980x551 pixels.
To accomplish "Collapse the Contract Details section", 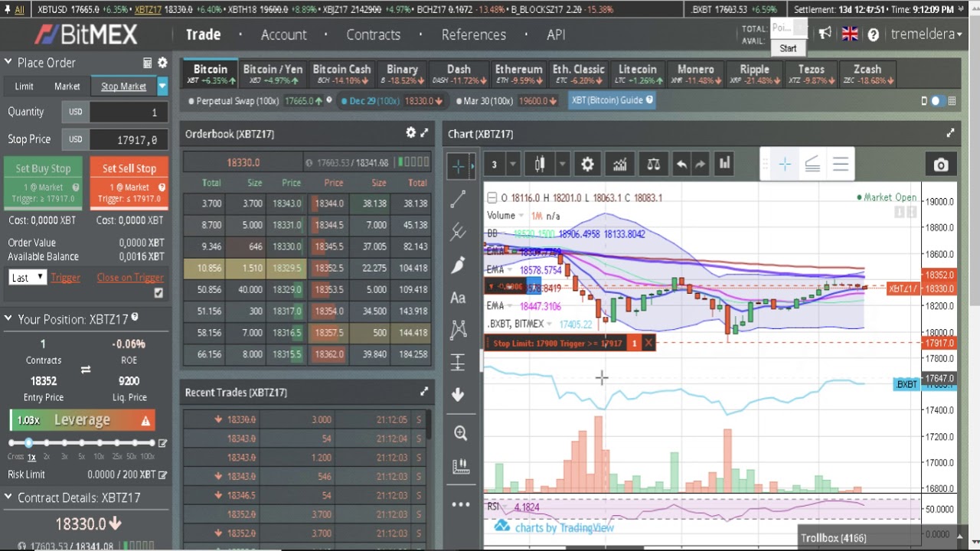I will click(x=8, y=497).
